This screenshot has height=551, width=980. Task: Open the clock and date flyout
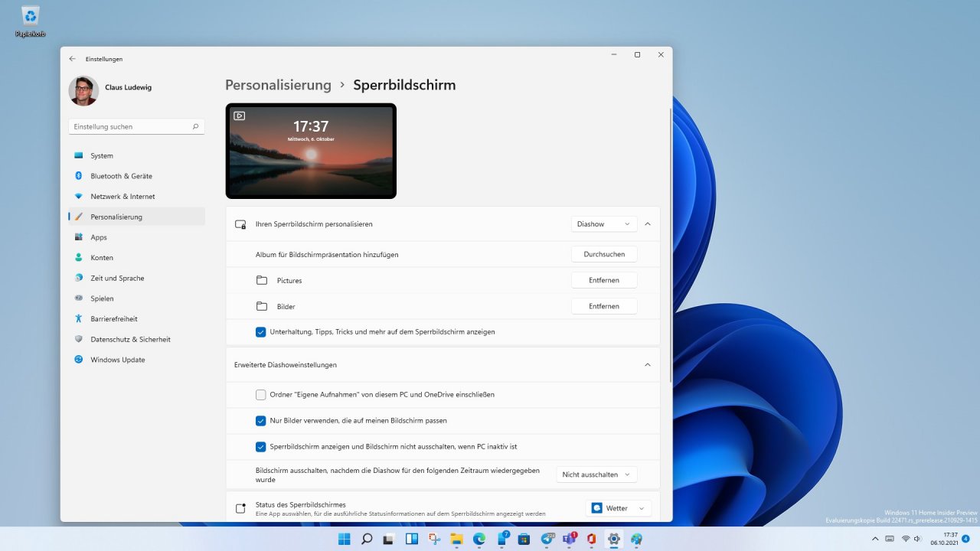coord(946,539)
